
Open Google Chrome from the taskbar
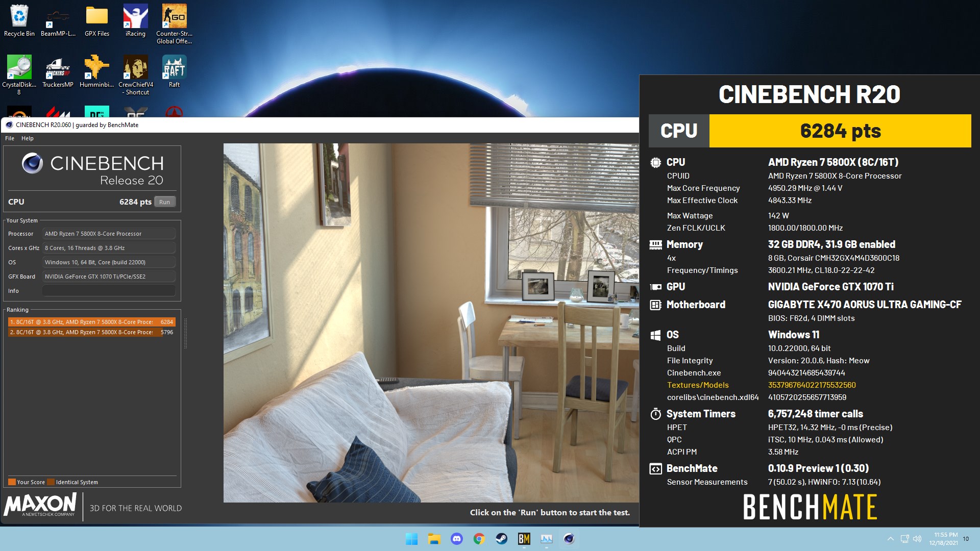click(x=479, y=539)
